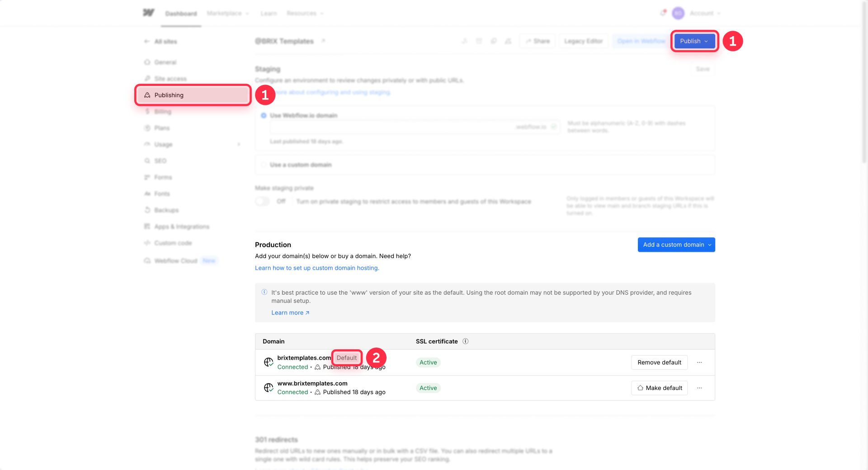Screen dimensions: 868x470
Task: Click the back arrow beside All sites
Action: (146, 42)
